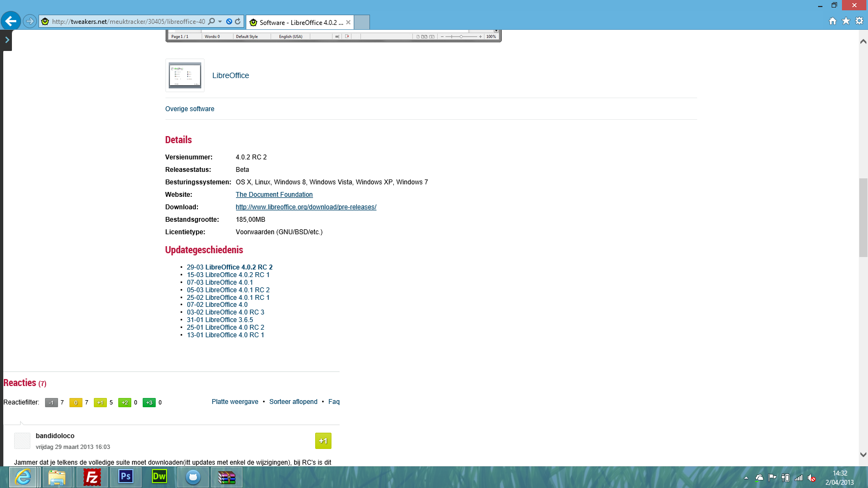Click the scrollbar up arrow
The image size is (868, 488).
pos(863,42)
